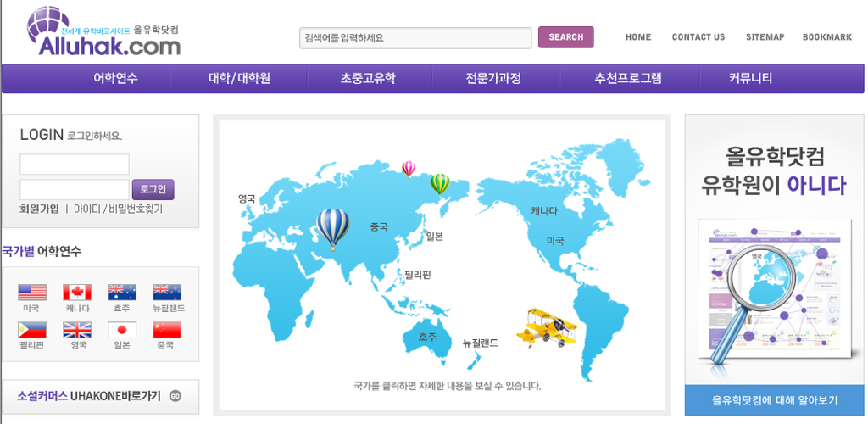Click the magnifying glass banner image

coord(775,291)
